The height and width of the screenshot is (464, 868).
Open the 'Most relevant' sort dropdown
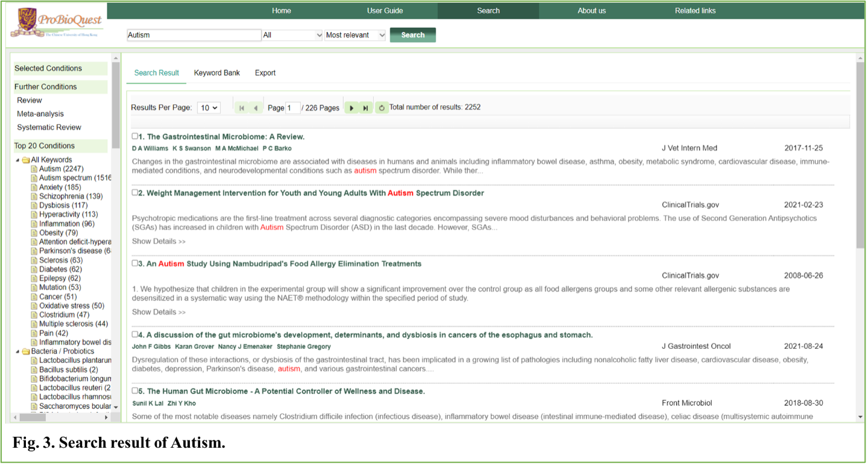coord(355,35)
